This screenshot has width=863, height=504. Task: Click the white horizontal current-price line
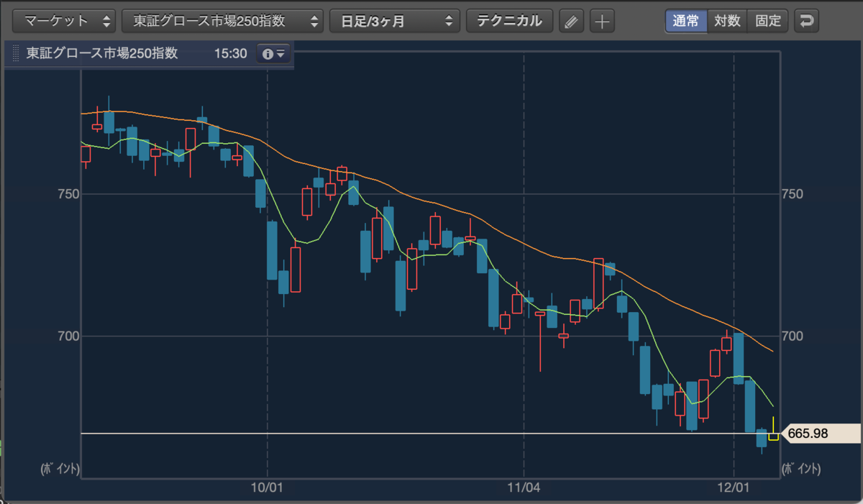430,433
